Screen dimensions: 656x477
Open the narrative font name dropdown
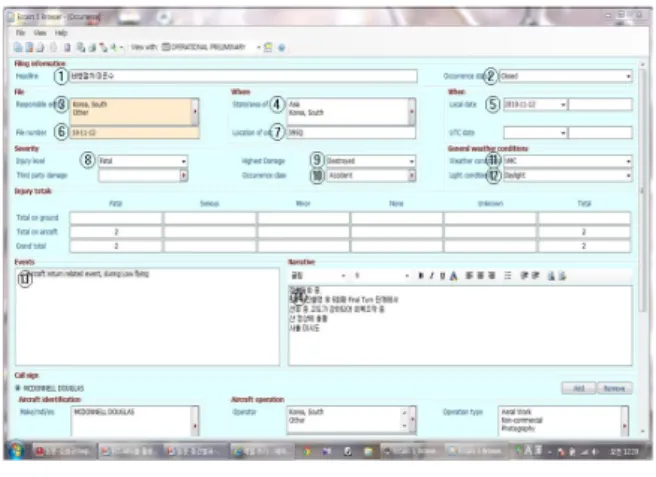point(343,276)
